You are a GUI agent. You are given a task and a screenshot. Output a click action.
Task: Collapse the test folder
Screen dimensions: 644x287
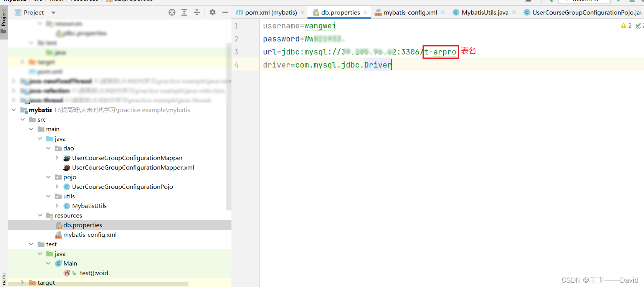coord(31,244)
